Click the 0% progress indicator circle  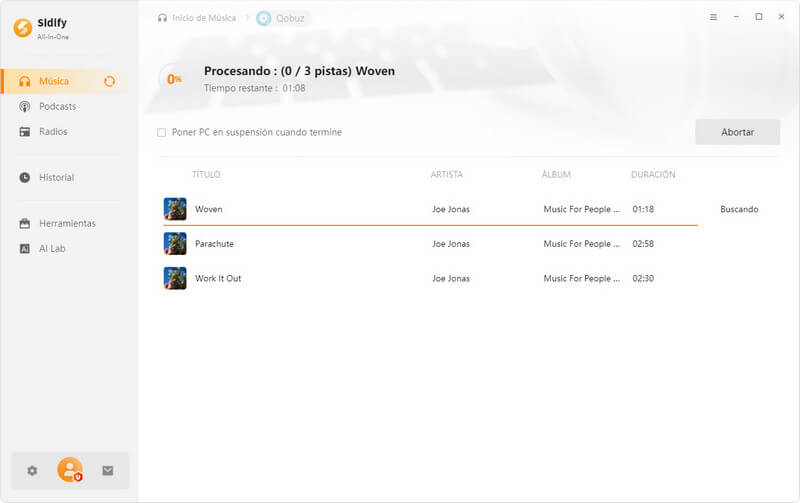click(x=174, y=79)
